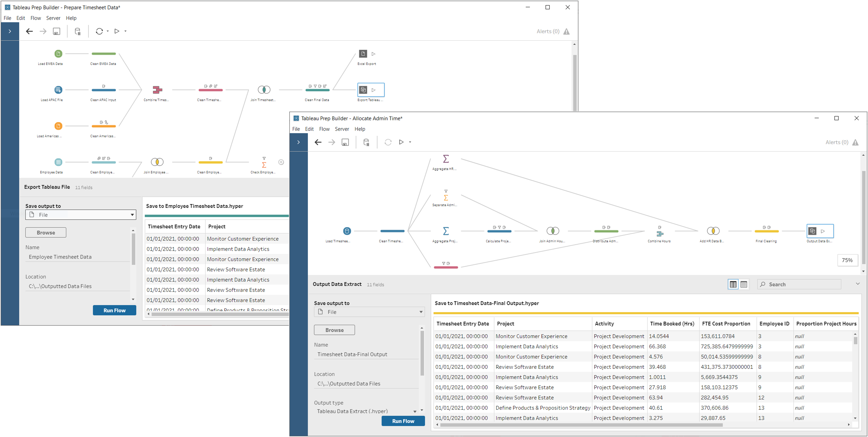Select the Aggregate HR step
The image size is (868, 437).
pos(446,159)
